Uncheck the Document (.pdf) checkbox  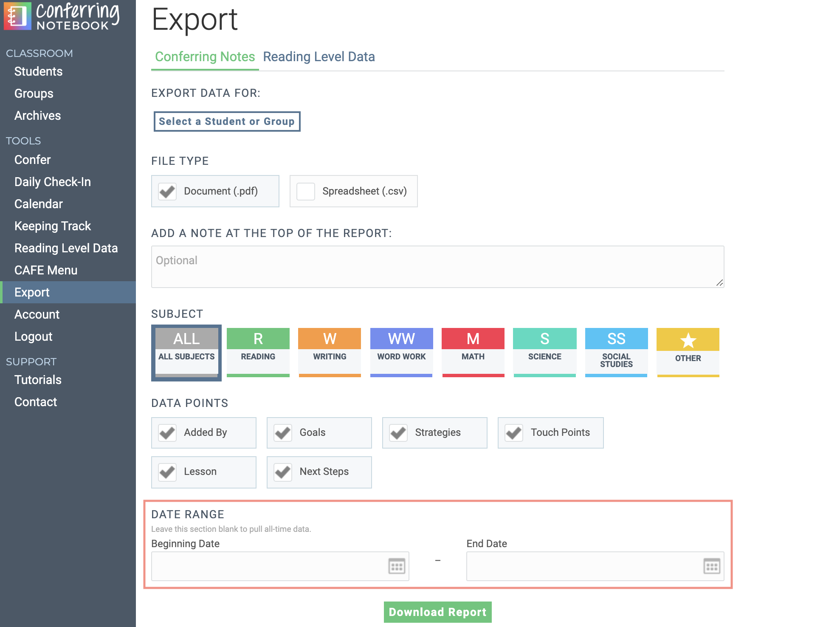tap(167, 192)
